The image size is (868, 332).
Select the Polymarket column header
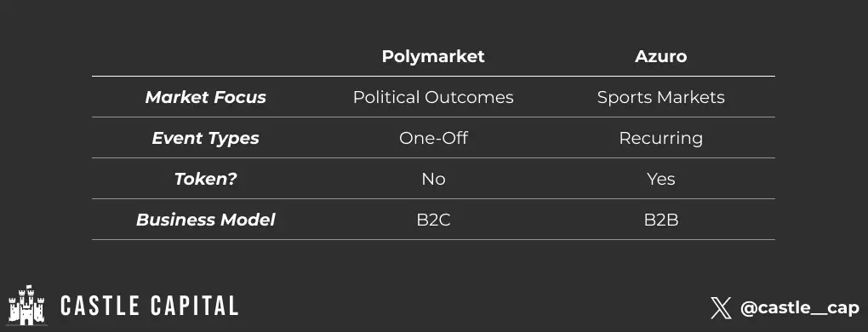(433, 56)
